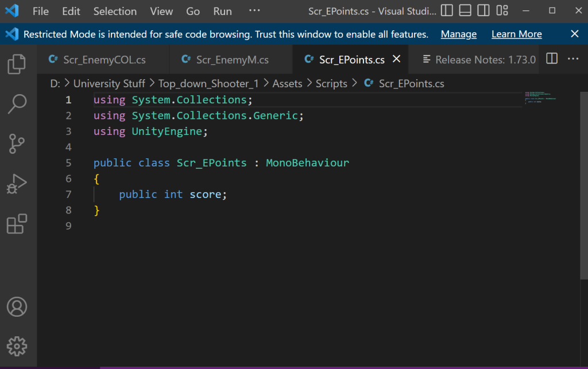588x369 pixels.
Task: Open the Accounts menu icon
Action: point(17,306)
